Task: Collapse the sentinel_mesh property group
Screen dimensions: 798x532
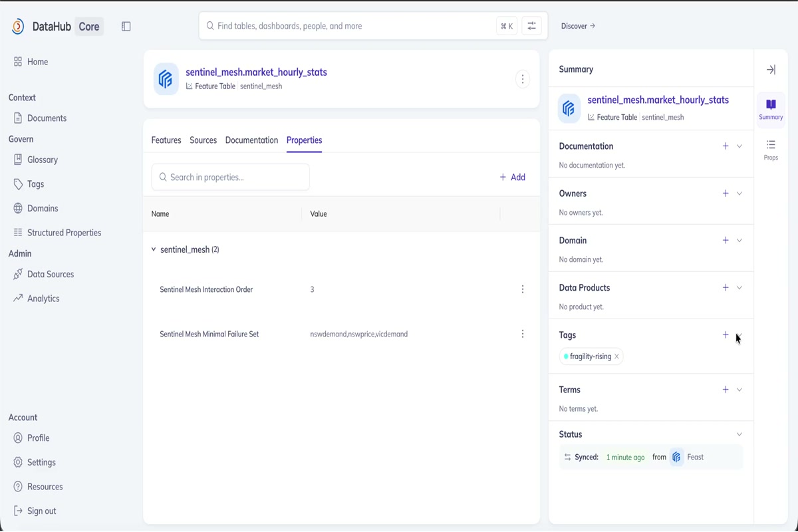Action: coord(154,249)
